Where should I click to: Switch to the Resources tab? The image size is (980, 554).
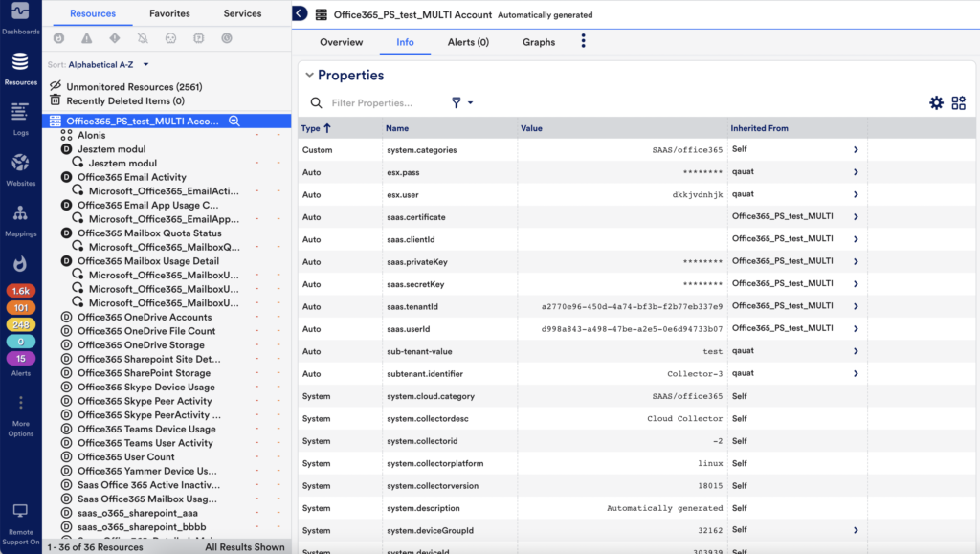(93, 13)
